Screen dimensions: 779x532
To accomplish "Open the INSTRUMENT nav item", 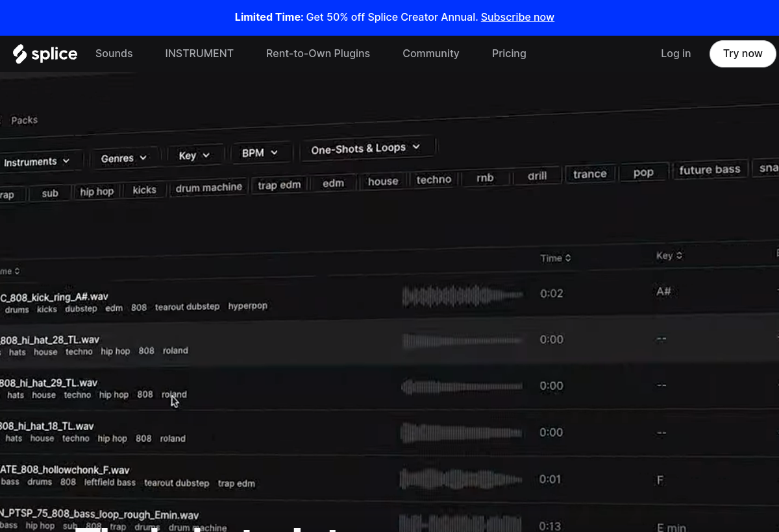I will [x=199, y=54].
